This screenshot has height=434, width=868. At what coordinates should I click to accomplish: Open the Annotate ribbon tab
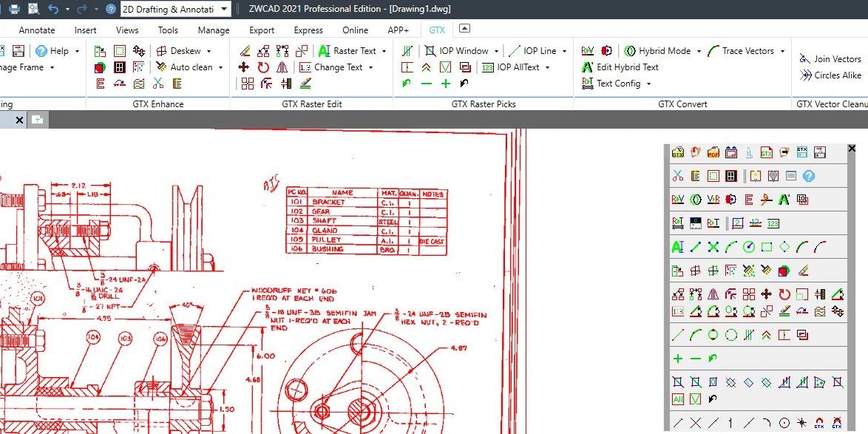point(37,30)
